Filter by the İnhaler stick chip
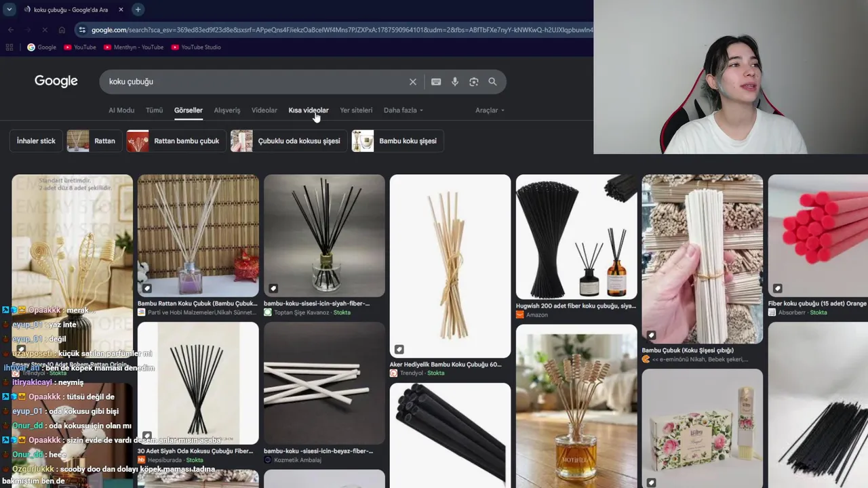 click(x=36, y=141)
